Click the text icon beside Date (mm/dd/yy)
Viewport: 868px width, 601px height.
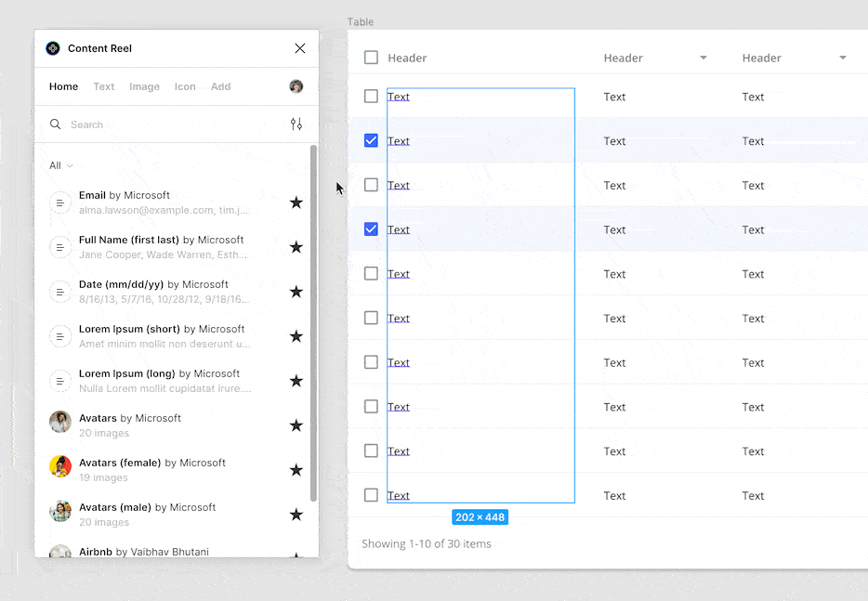click(x=60, y=292)
